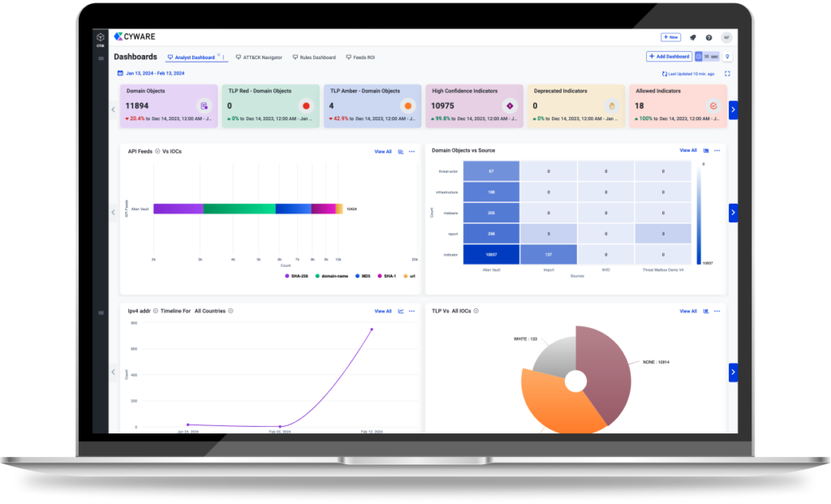Viewport: 831px width, 504px height.
Task: Open the NF user profile avatar
Action: [726, 37]
